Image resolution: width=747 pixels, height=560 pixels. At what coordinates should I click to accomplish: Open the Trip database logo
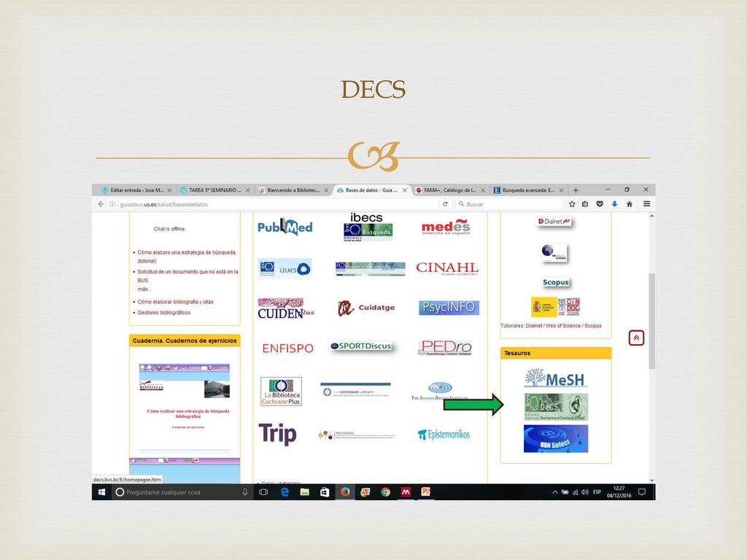(x=277, y=434)
